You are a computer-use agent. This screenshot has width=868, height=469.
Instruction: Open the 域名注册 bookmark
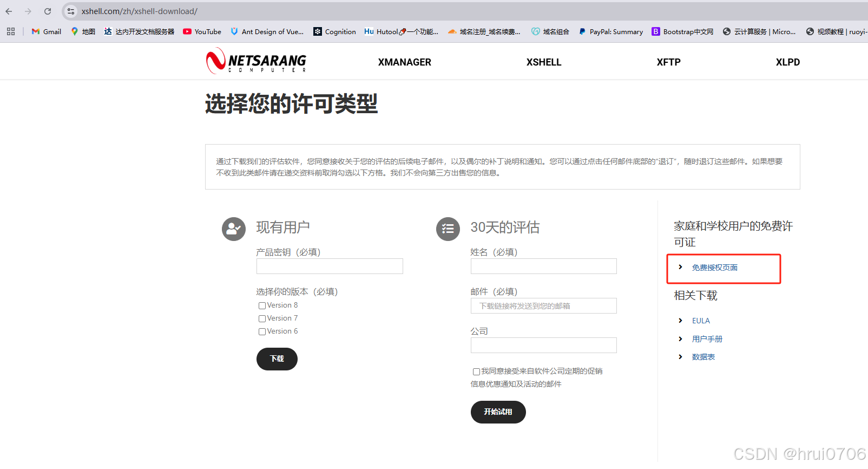pyautogui.click(x=484, y=31)
